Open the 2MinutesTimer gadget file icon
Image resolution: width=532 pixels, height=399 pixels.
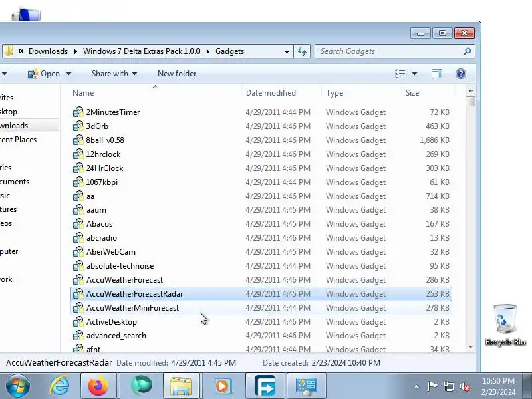click(x=78, y=112)
